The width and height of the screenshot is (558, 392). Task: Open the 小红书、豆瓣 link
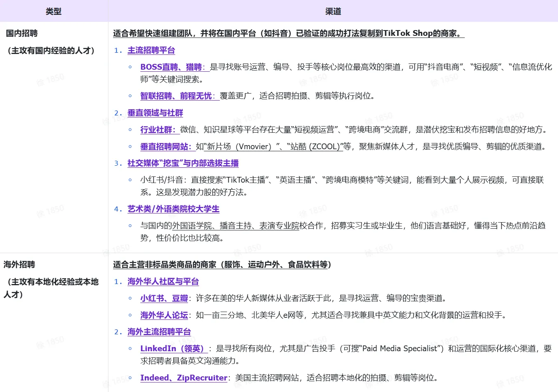(164, 298)
